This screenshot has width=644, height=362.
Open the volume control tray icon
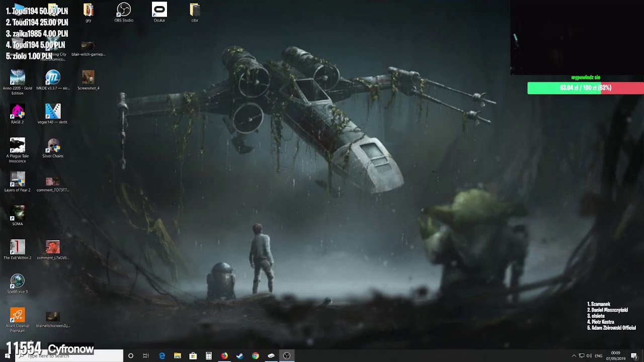pyautogui.click(x=589, y=355)
